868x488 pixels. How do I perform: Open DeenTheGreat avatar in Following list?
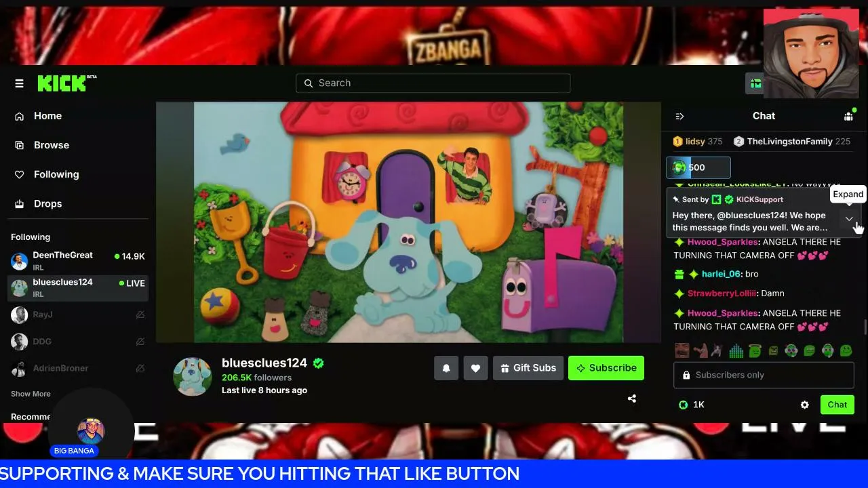point(20,261)
